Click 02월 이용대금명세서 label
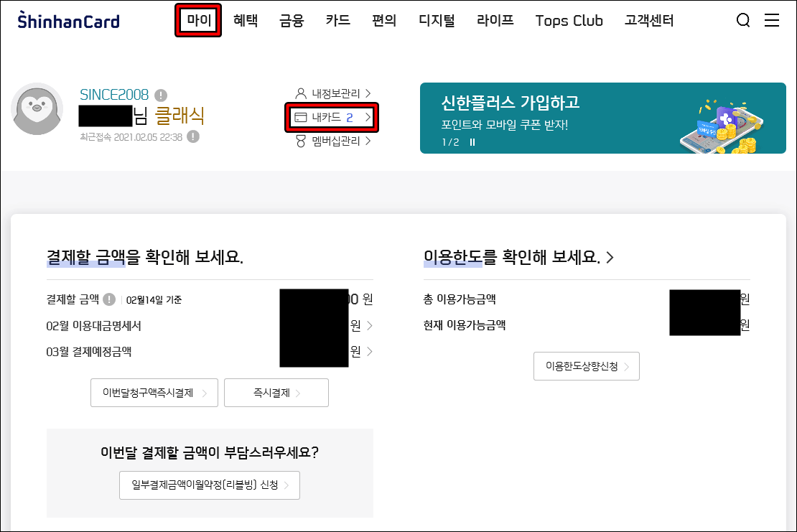This screenshot has height=532, width=797. point(93,326)
